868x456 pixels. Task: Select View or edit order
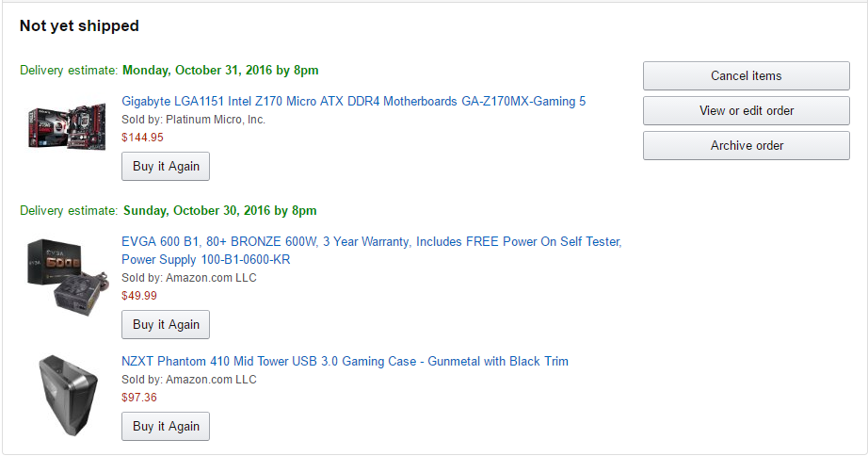pyautogui.click(x=747, y=111)
